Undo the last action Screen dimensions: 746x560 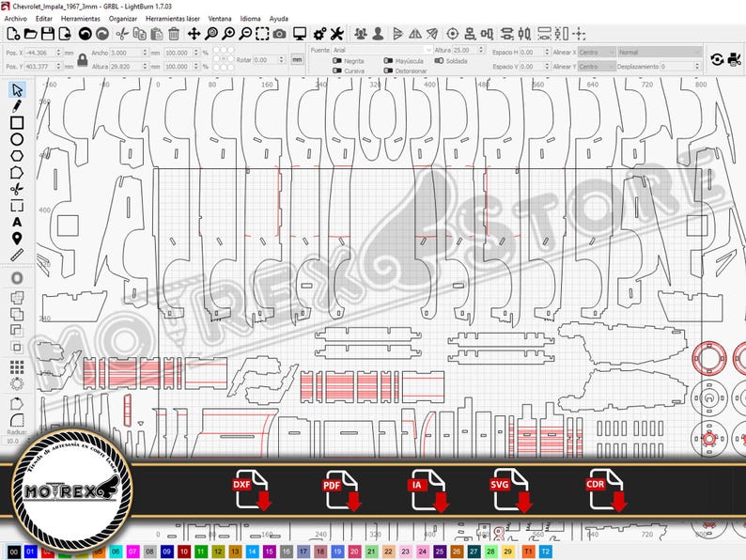tap(85, 34)
